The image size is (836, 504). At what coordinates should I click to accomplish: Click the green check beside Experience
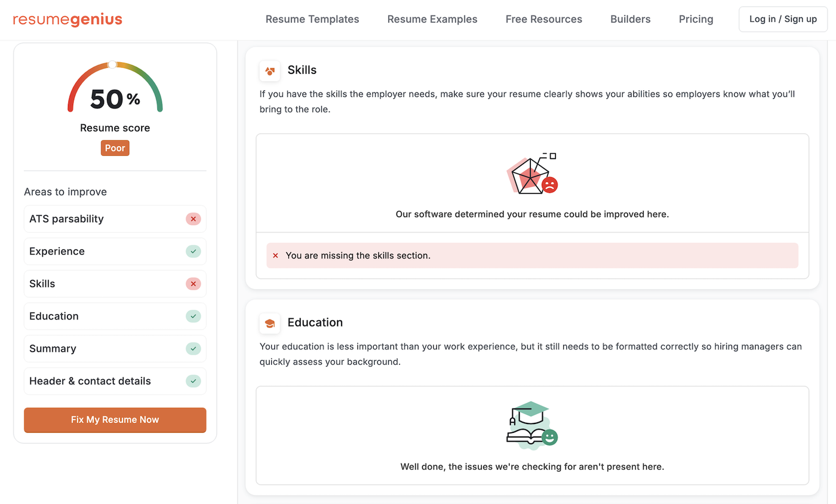coord(193,251)
